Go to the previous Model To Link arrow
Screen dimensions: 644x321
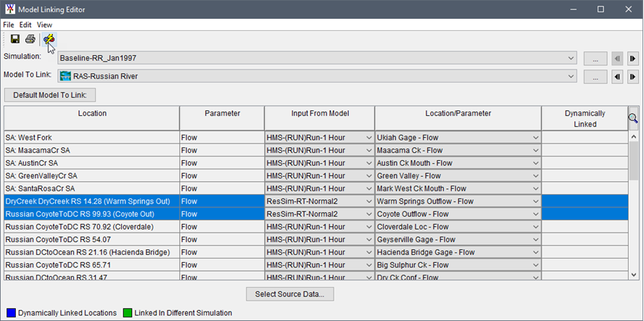click(x=617, y=76)
